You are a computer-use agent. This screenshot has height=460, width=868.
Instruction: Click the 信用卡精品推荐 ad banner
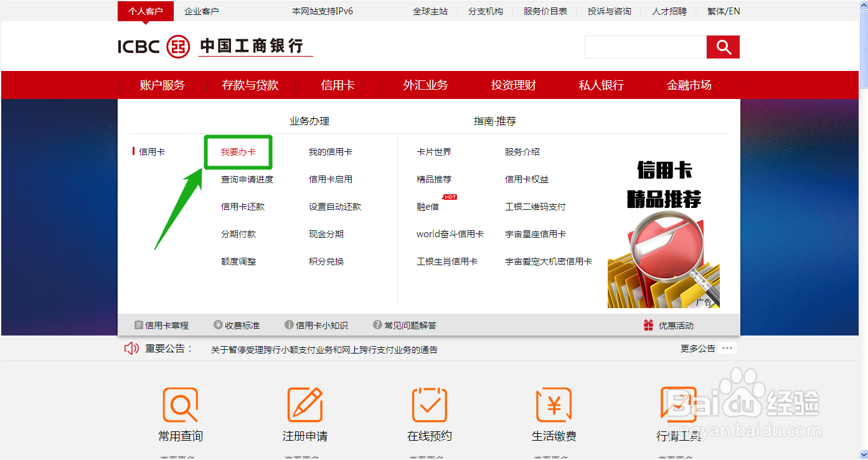[x=664, y=233]
